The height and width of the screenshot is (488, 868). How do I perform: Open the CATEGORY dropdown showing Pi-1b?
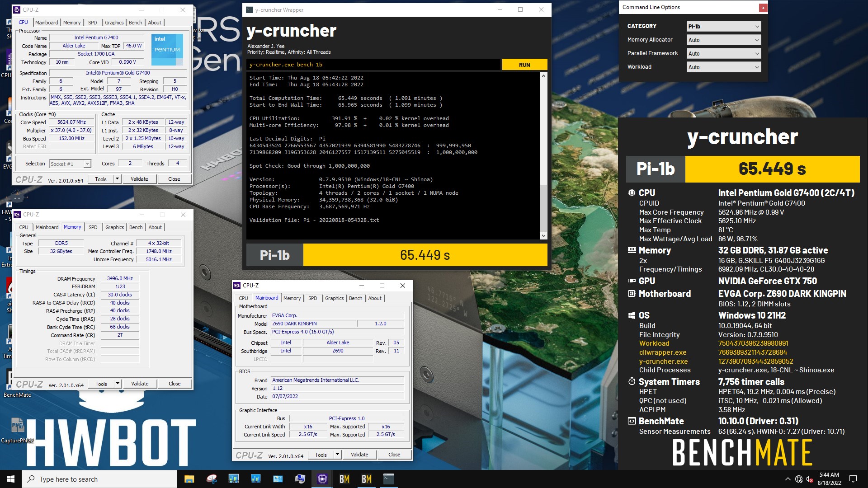723,27
